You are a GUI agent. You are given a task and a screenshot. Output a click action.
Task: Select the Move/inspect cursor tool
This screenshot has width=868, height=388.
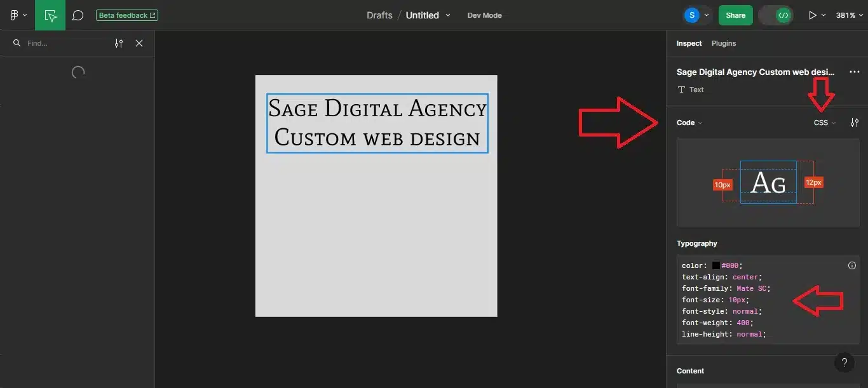[x=50, y=15]
